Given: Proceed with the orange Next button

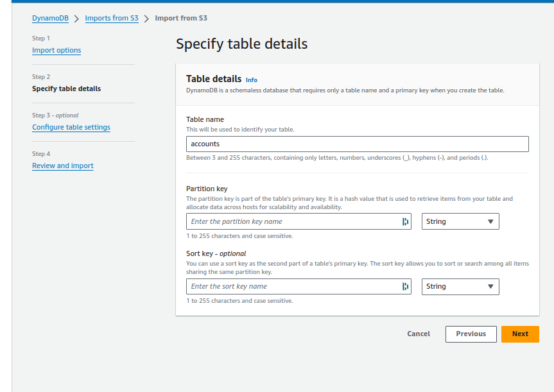Looking at the screenshot, I should pos(520,334).
